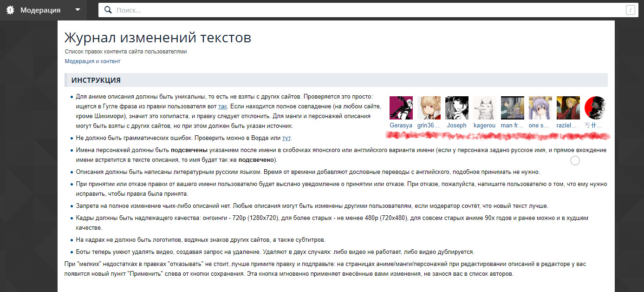
Task: Follow the так link in the first rule
Action: click(x=222, y=106)
